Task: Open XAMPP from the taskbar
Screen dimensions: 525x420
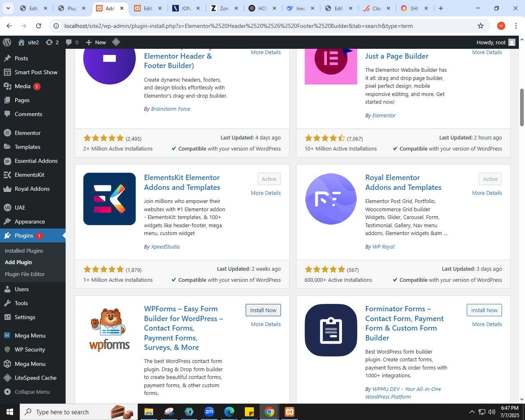Action: click(x=290, y=412)
